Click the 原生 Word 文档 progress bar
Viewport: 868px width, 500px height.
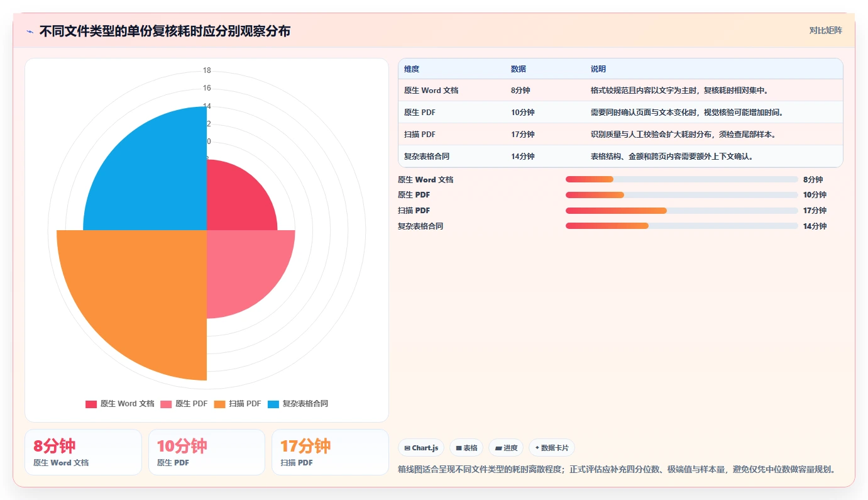[x=682, y=179]
